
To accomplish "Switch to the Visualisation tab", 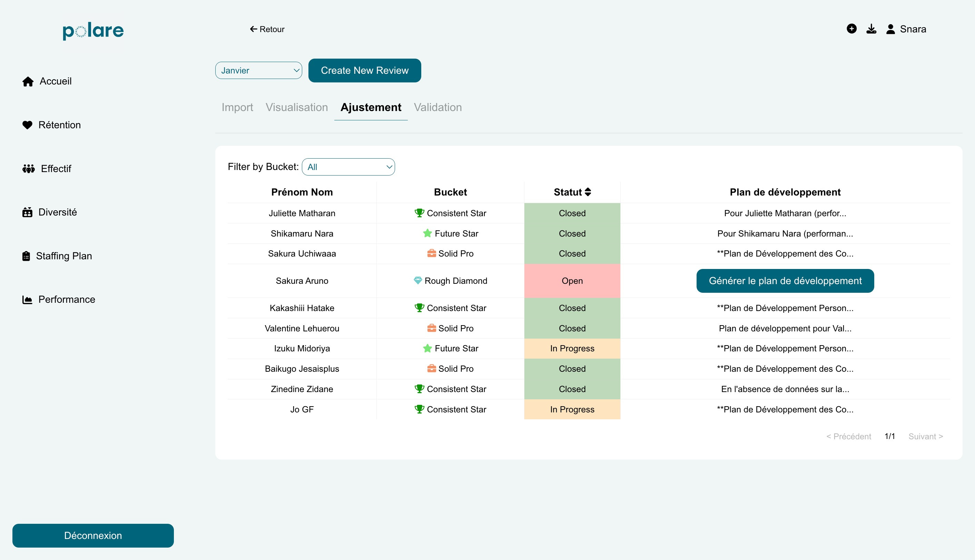I will [296, 107].
